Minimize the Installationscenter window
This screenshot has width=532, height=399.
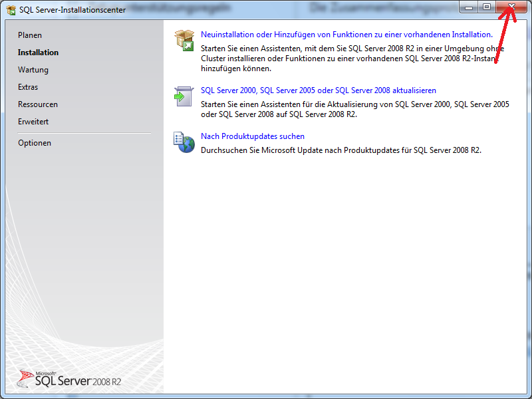click(x=469, y=7)
